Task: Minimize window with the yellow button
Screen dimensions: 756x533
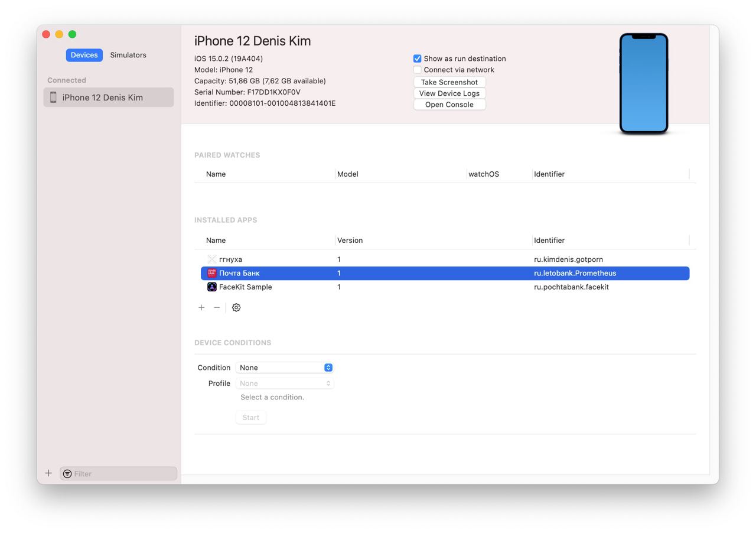Action: tap(59, 34)
